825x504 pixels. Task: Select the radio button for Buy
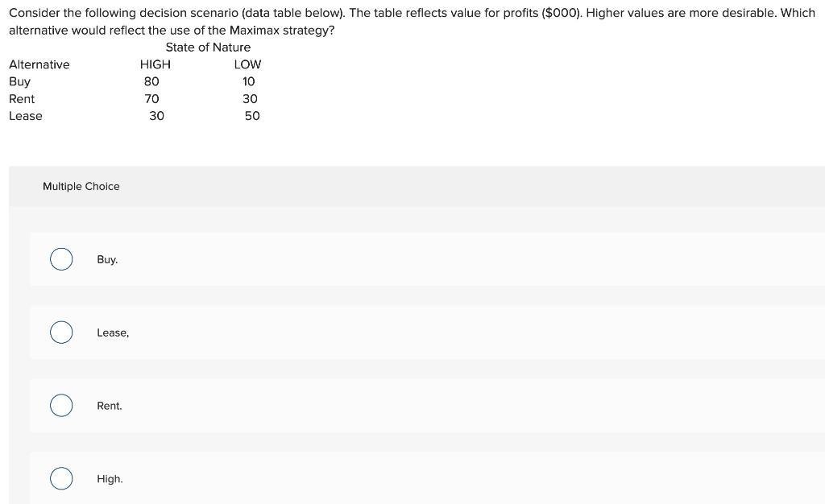click(61, 259)
